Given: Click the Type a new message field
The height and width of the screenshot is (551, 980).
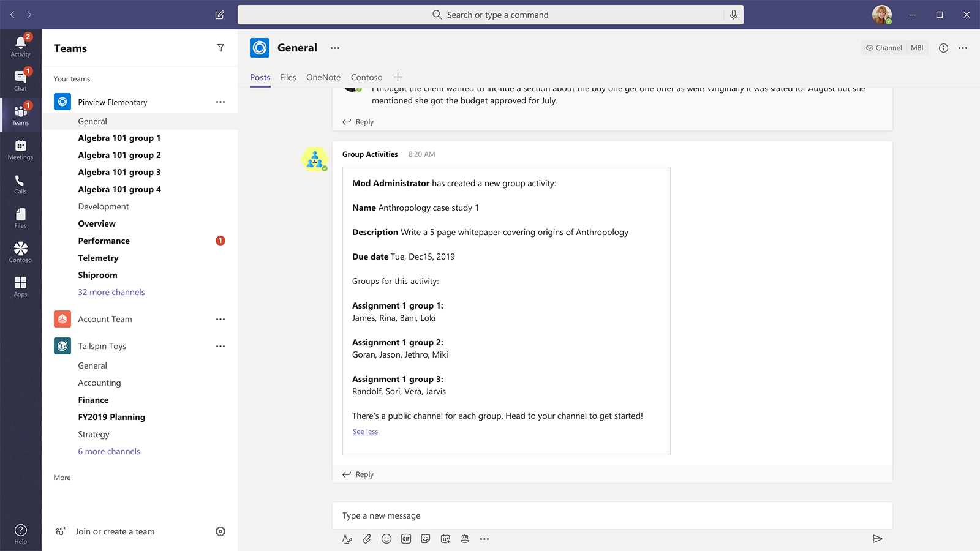Looking at the screenshot, I should [x=612, y=515].
